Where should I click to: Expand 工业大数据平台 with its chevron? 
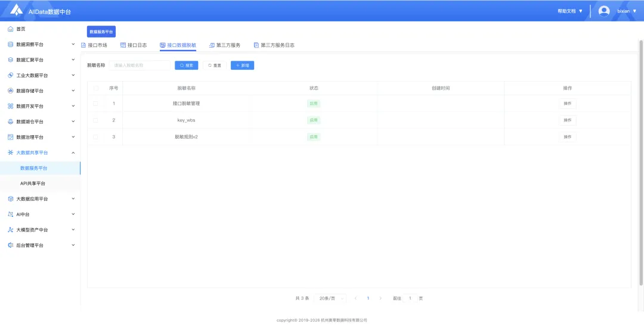click(73, 76)
